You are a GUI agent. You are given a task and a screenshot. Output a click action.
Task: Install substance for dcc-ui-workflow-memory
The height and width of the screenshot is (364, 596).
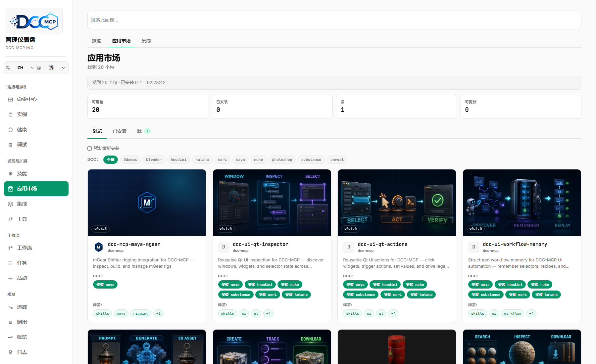tap(486, 295)
